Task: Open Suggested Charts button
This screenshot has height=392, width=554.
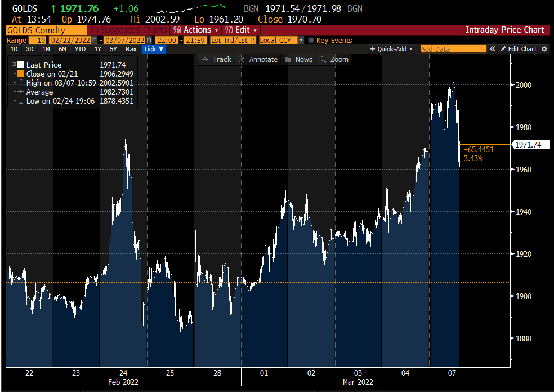Action: pos(128,30)
